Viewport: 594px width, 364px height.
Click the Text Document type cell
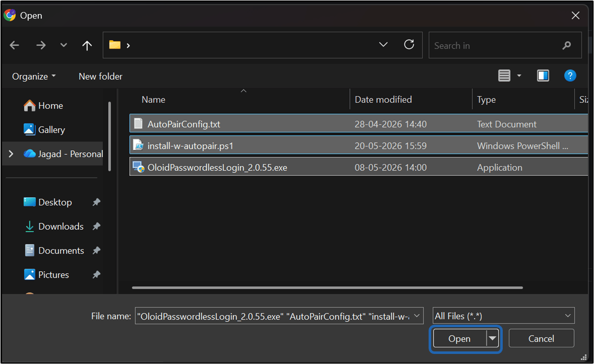pyautogui.click(x=506, y=124)
